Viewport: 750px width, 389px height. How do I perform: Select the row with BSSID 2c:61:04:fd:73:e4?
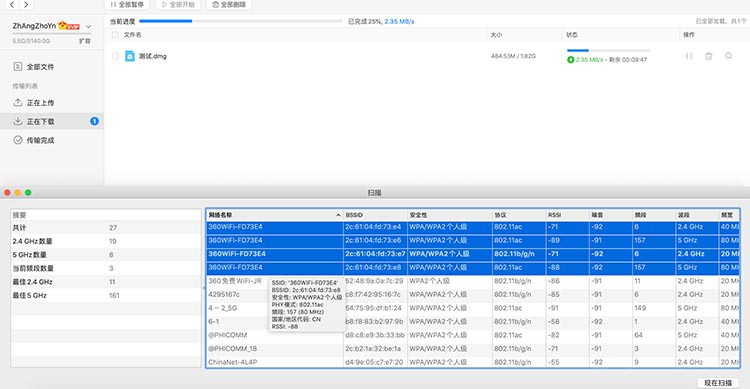473,227
